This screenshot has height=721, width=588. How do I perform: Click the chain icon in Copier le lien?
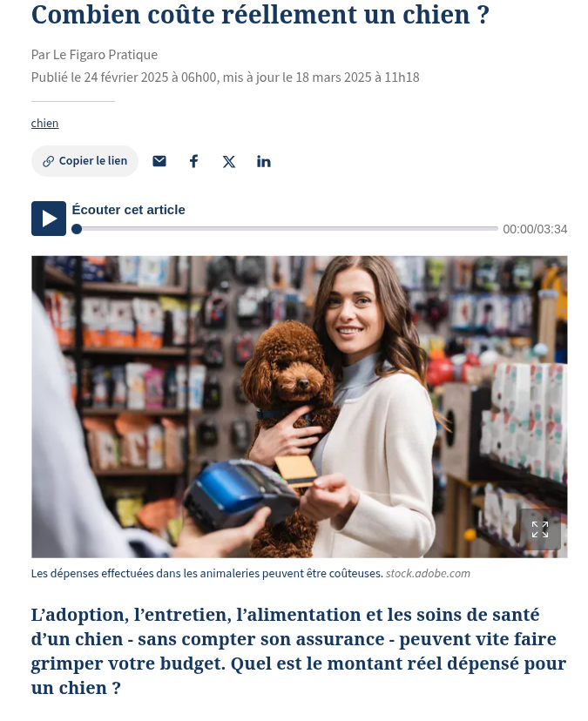[x=48, y=161]
